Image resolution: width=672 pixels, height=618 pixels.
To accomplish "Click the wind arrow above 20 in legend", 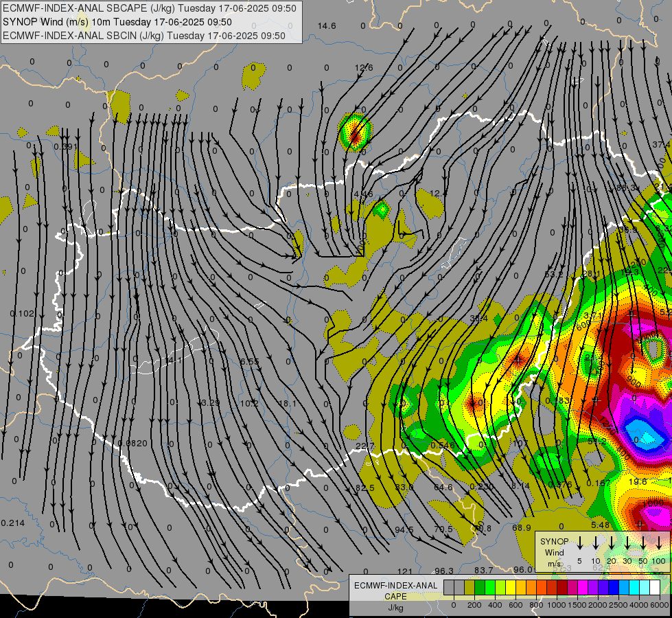I will tap(612, 542).
